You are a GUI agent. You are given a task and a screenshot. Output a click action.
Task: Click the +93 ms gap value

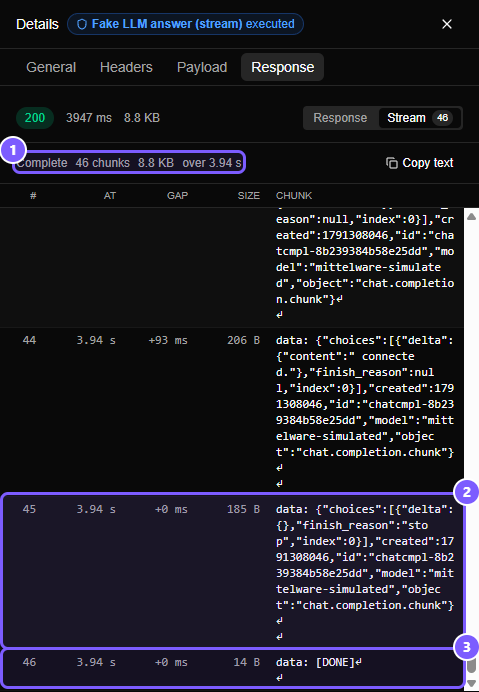(x=168, y=340)
